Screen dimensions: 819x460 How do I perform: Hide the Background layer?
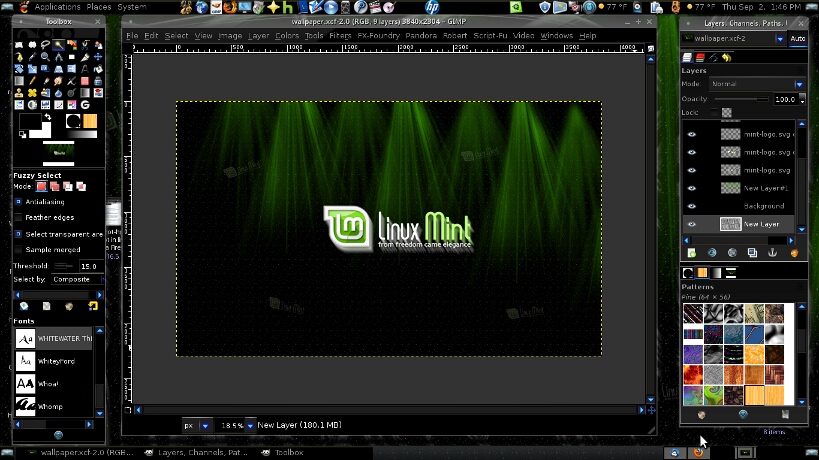pyautogui.click(x=692, y=206)
